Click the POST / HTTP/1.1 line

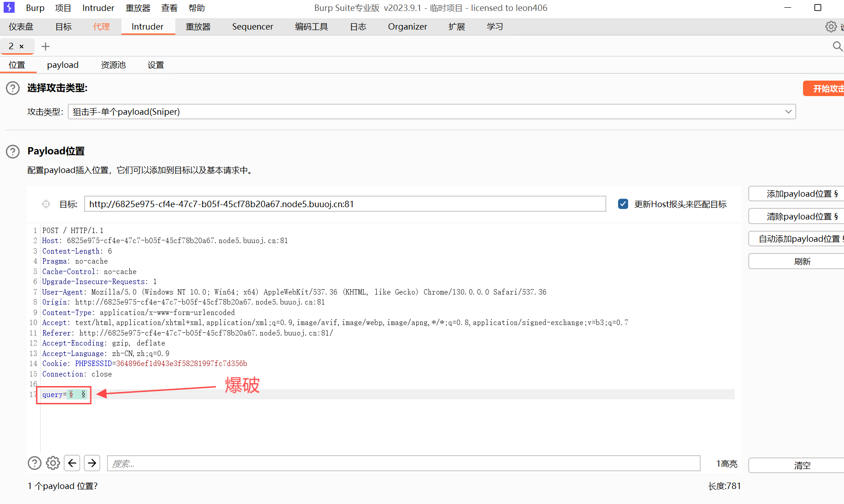click(x=73, y=230)
